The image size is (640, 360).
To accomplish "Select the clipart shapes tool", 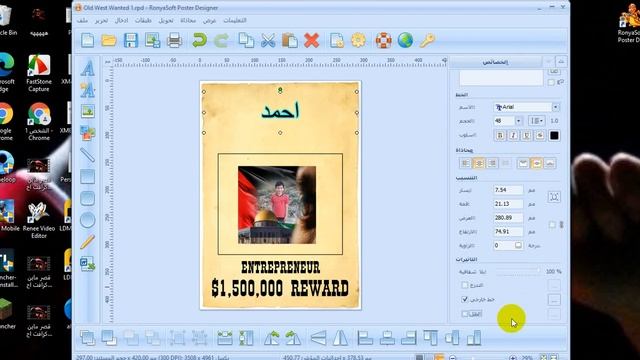I will 87,133.
